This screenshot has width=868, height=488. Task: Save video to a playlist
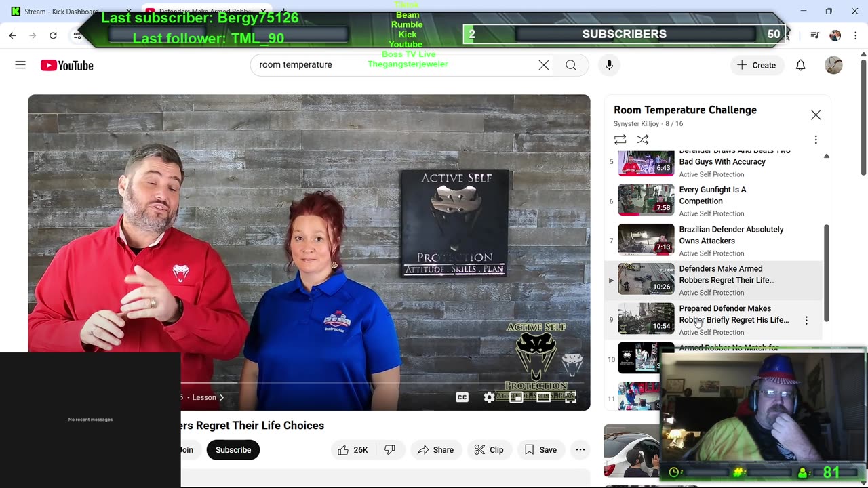540,450
